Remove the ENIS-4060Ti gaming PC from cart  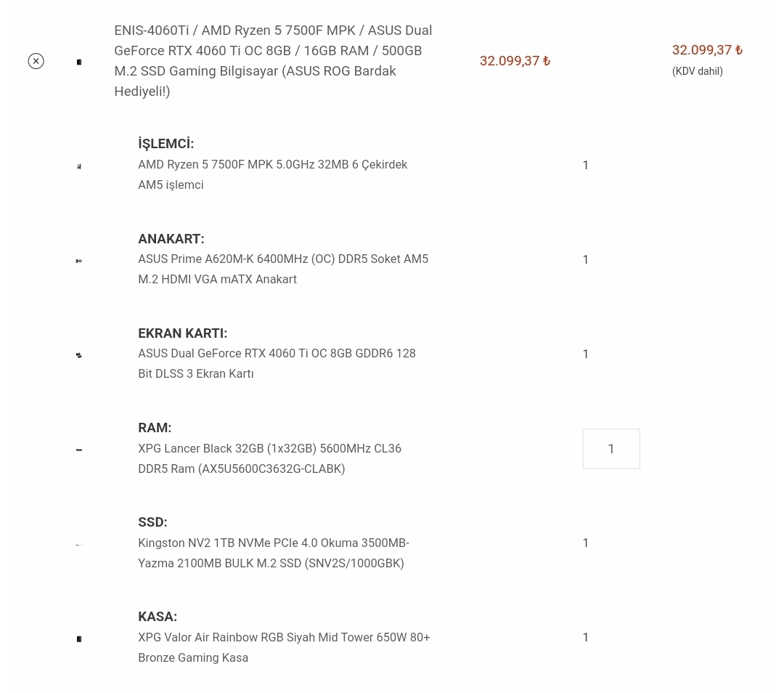tap(36, 61)
